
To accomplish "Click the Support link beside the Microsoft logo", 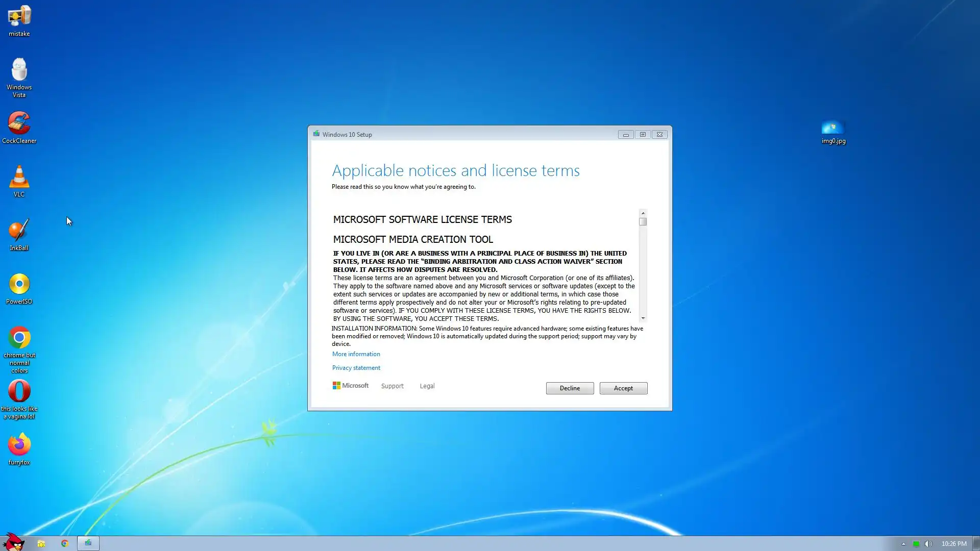I will click(x=392, y=386).
